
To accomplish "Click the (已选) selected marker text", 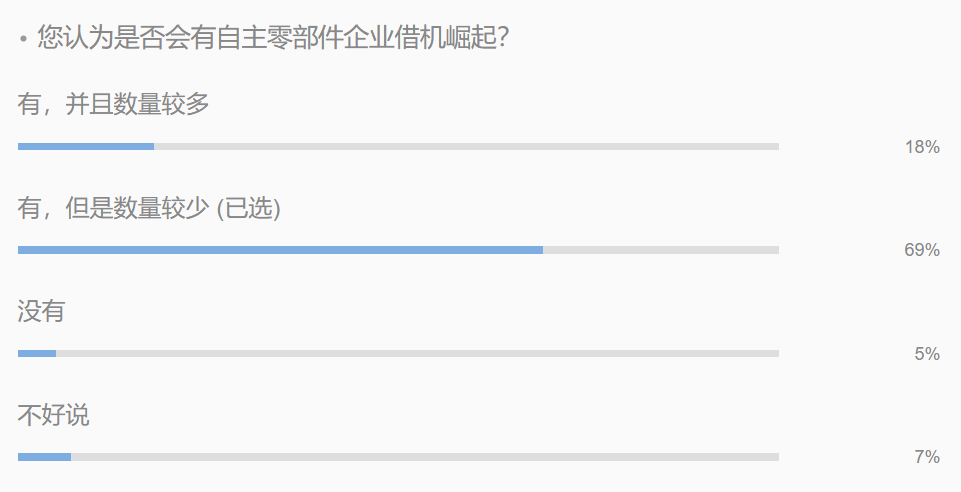I will pyautogui.click(x=249, y=208).
